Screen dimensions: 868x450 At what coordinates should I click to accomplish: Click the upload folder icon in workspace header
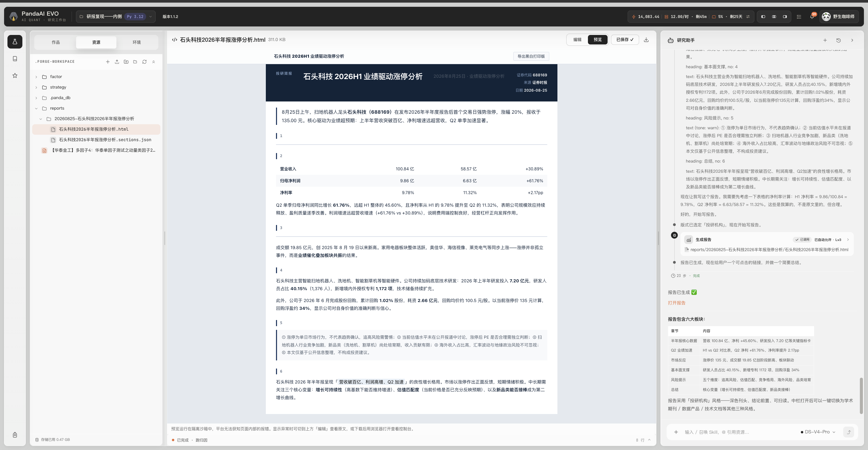pyautogui.click(x=126, y=62)
